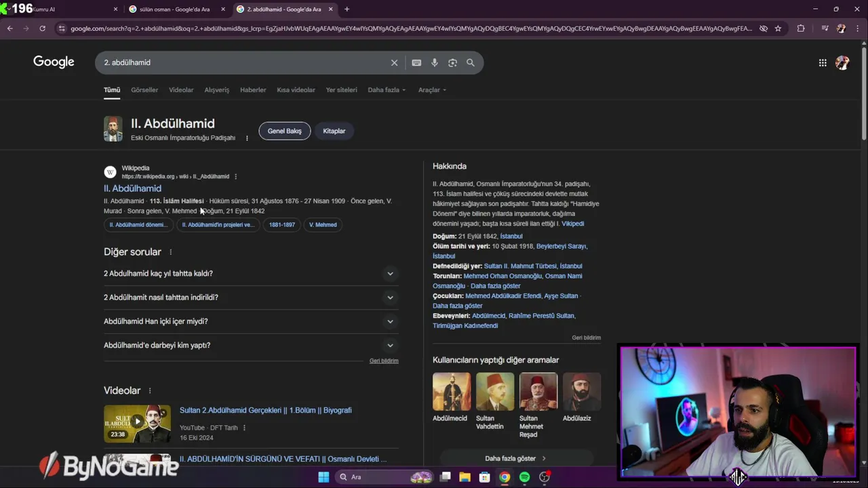868x488 pixels.
Task: Clear the search box with the X icon
Action: tap(394, 62)
